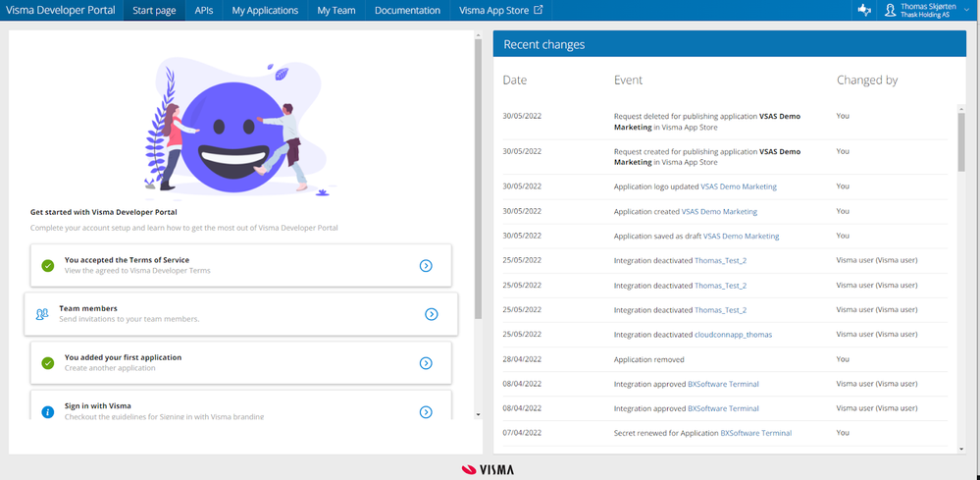Click Recent changes scrollbar down arrow
This screenshot has height=480, width=980.
pyautogui.click(x=961, y=449)
